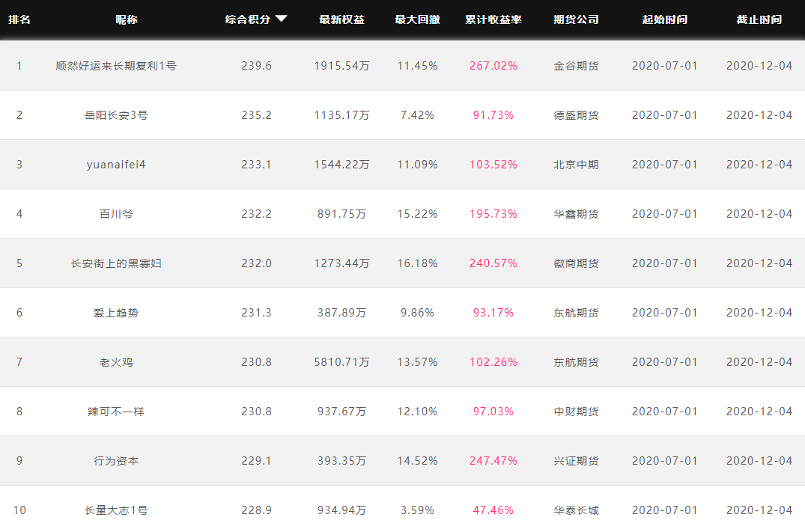Viewport: 805px width, 532px height.
Task: Click equity value 934.94万
Action: (x=342, y=510)
